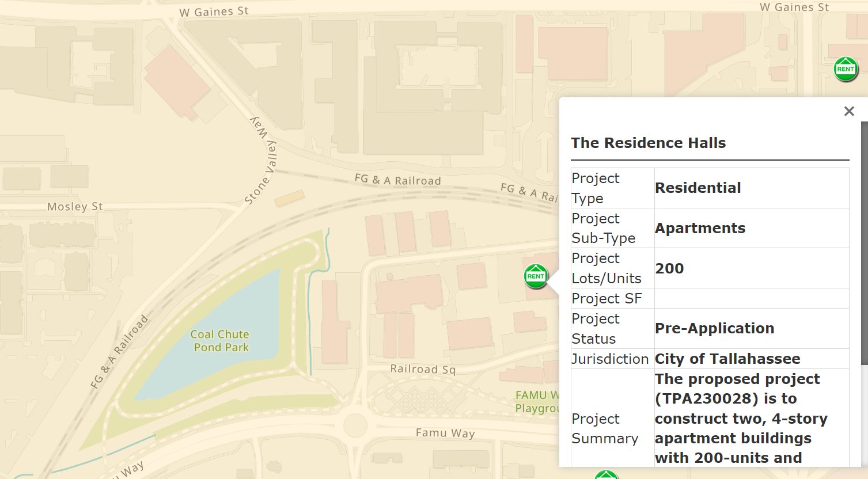Select the 200 Project Lots/Units value
The height and width of the screenshot is (479, 868).
click(x=669, y=268)
